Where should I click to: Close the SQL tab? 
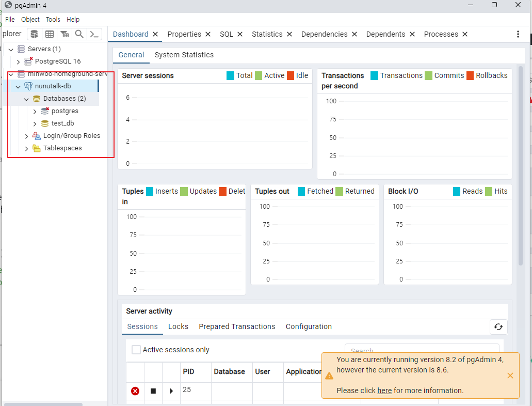tap(240, 34)
